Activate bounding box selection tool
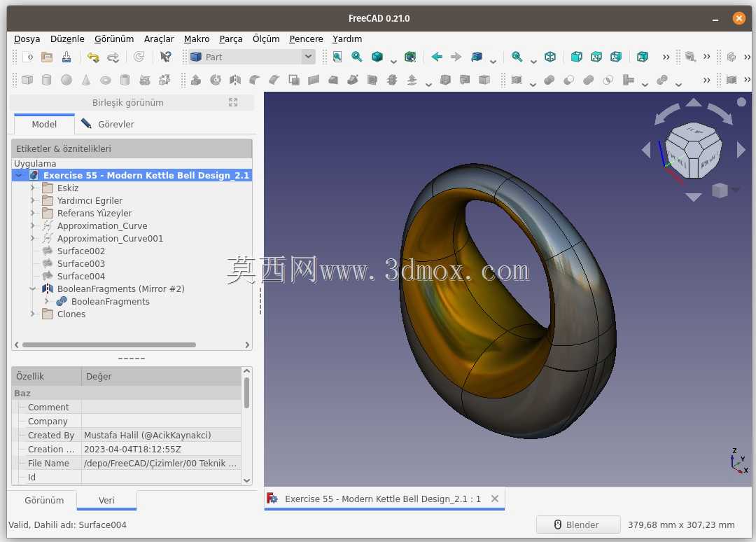 (x=410, y=57)
